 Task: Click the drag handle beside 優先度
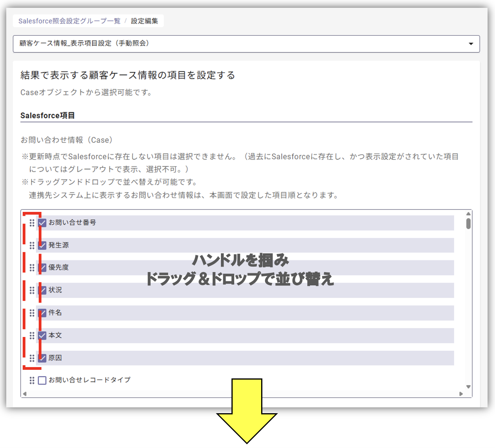pos(32,268)
